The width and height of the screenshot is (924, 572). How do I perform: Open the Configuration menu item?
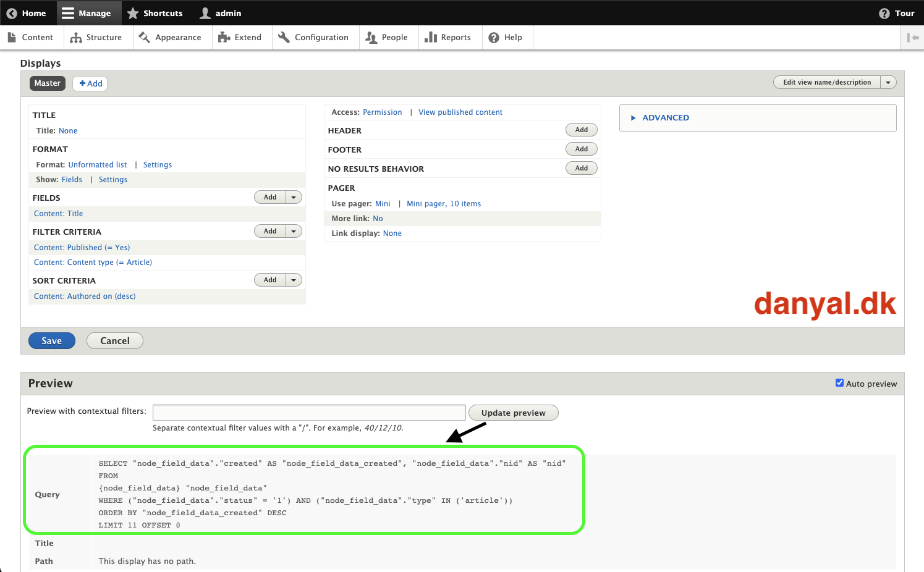coord(313,38)
